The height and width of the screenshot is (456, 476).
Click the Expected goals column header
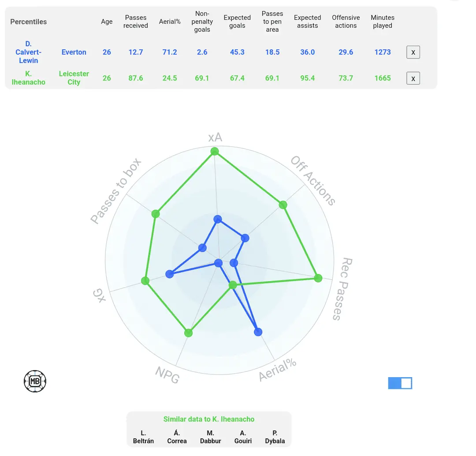point(237,22)
